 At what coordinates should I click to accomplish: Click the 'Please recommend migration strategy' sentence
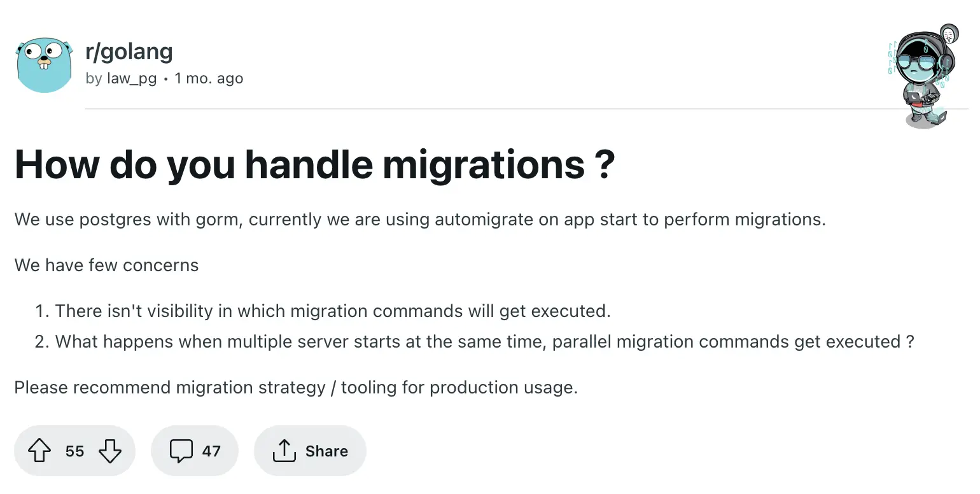coord(296,388)
